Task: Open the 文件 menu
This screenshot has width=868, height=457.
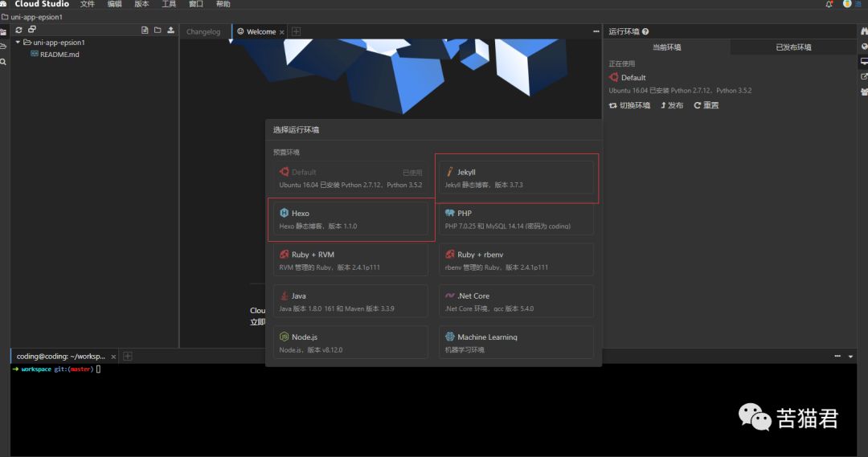Action: coord(88,4)
